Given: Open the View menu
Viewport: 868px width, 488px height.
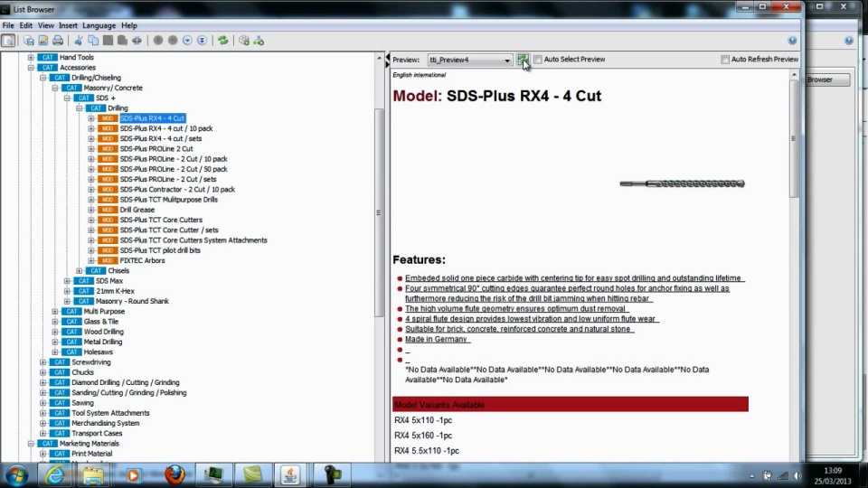Looking at the screenshot, I should pos(46,25).
